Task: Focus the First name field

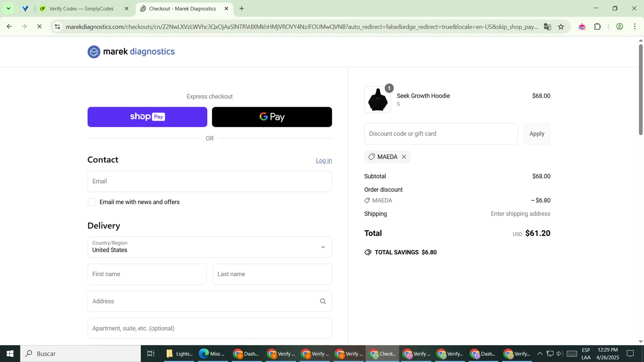Action: coord(147,274)
